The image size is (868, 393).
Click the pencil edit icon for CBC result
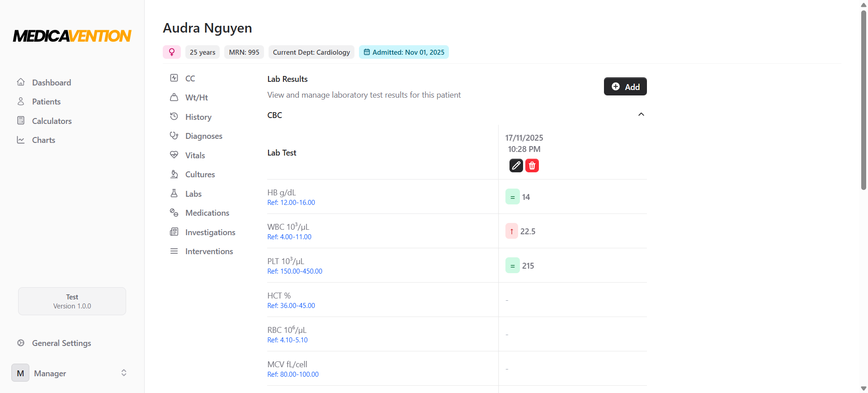pyautogui.click(x=516, y=166)
